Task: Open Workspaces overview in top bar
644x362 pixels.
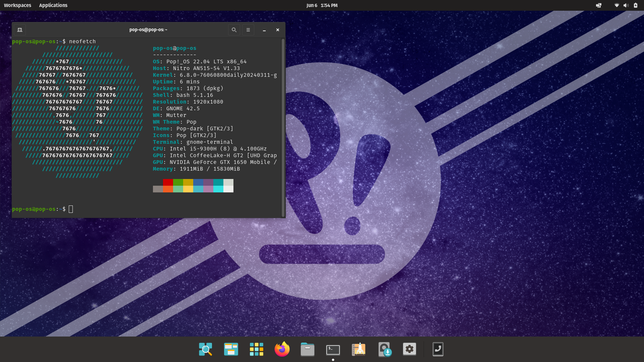Action: click(17, 5)
